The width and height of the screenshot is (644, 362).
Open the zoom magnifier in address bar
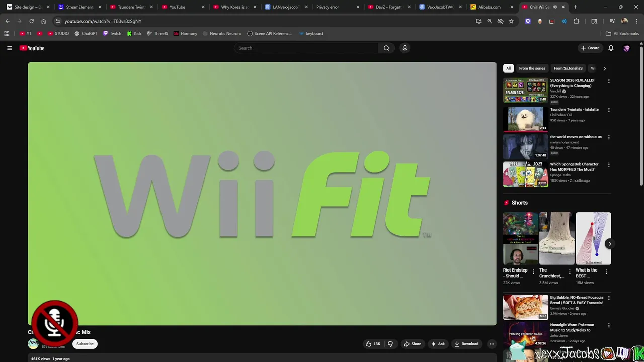pyautogui.click(x=490, y=21)
